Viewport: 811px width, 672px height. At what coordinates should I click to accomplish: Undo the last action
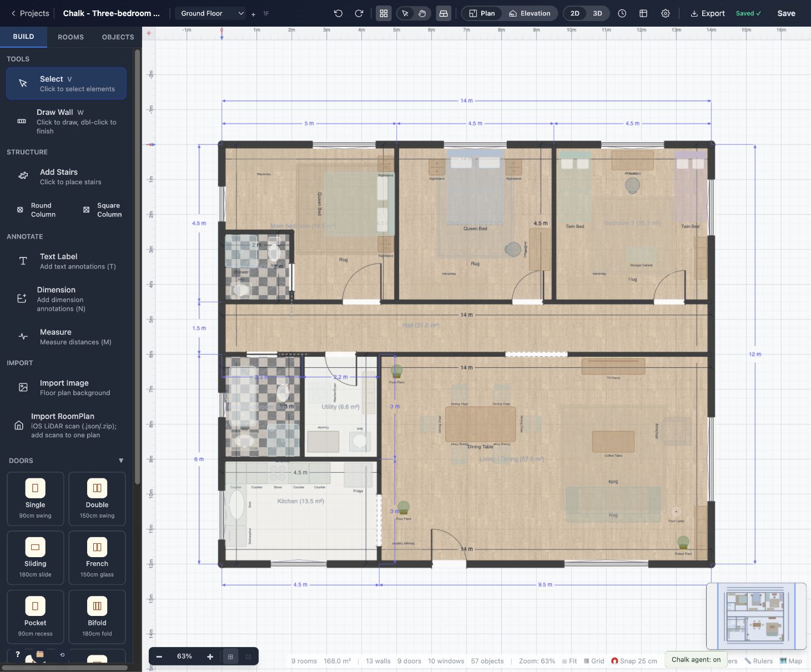[338, 13]
